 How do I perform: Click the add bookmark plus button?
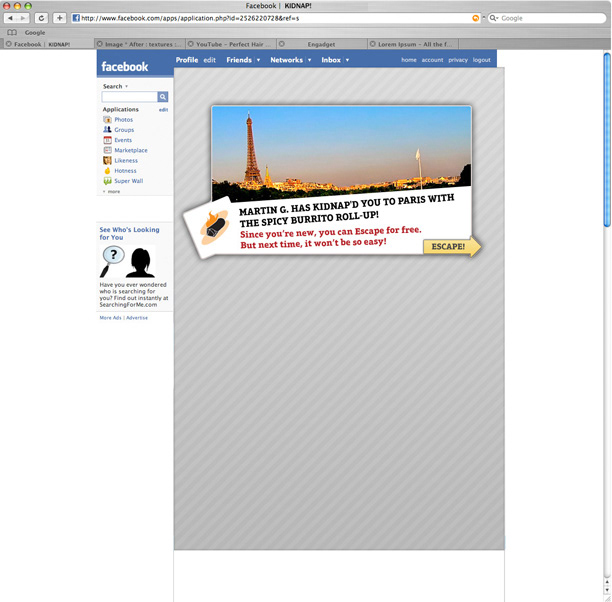[59, 18]
